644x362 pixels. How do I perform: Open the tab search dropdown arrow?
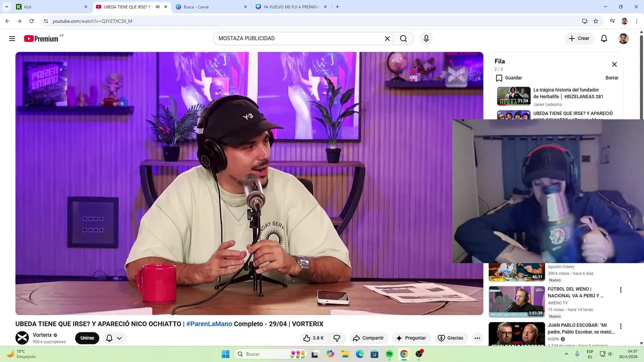(7, 7)
